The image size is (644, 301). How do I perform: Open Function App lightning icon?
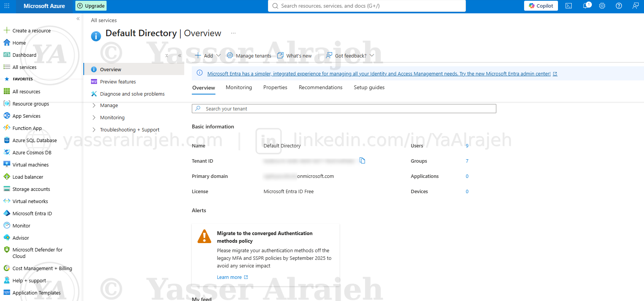click(7, 128)
